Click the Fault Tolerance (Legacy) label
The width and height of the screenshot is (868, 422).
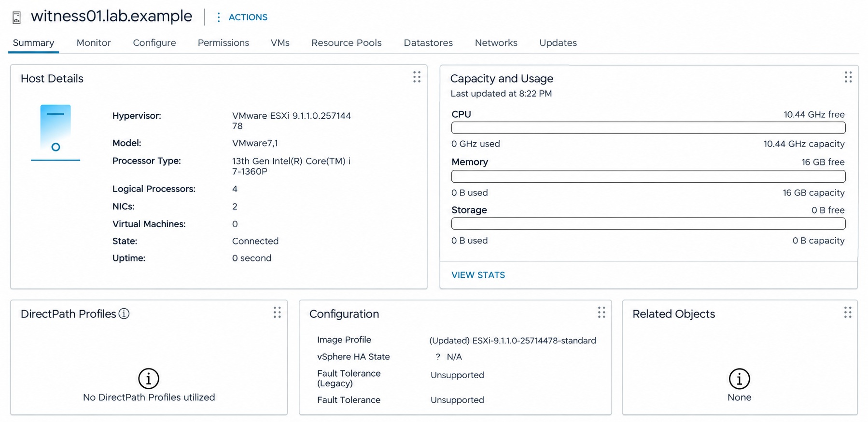(349, 379)
